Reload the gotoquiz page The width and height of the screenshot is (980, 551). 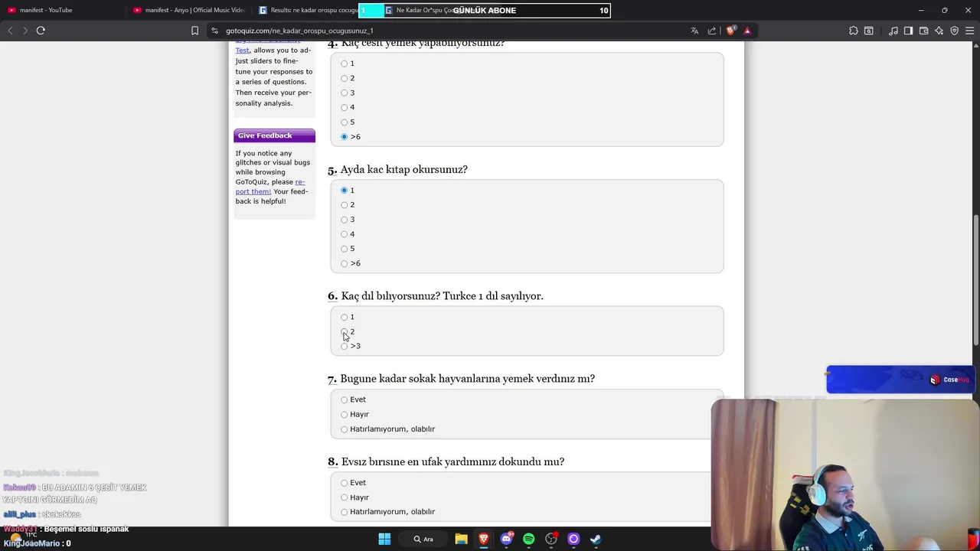tap(41, 31)
